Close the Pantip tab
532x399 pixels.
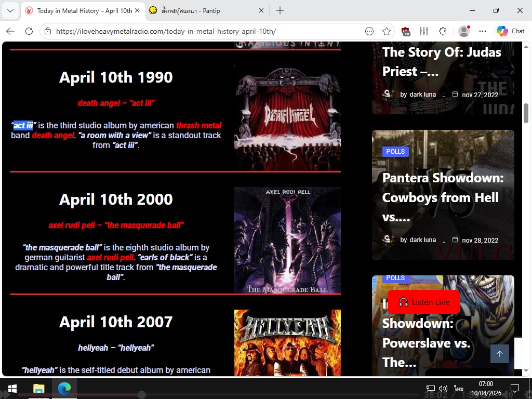pyautogui.click(x=261, y=10)
